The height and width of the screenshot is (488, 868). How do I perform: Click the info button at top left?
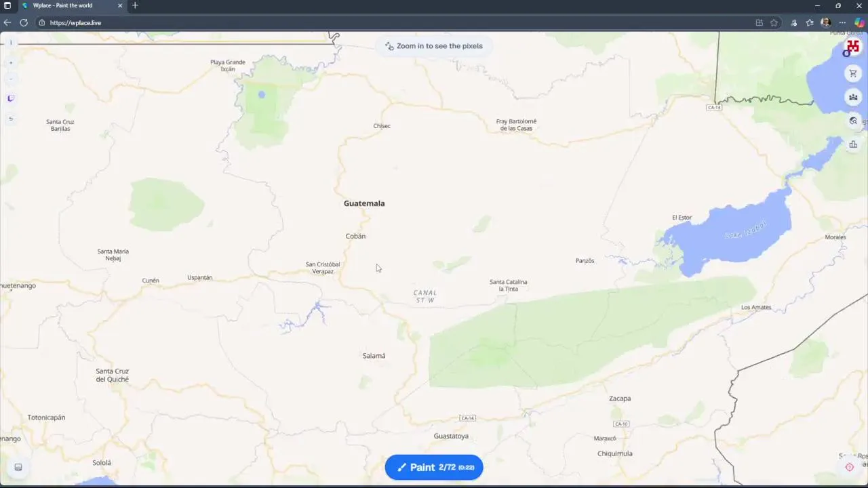click(11, 43)
